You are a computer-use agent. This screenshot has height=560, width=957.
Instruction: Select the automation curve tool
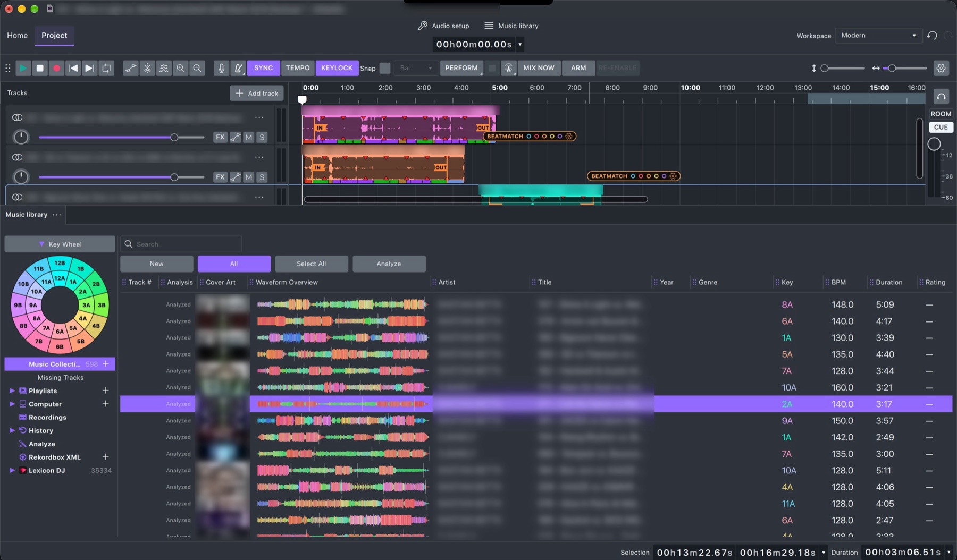tap(130, 68)
